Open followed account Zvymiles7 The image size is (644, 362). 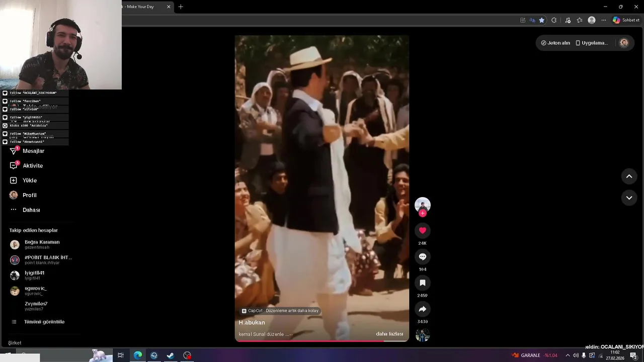[x=36, y=306]
